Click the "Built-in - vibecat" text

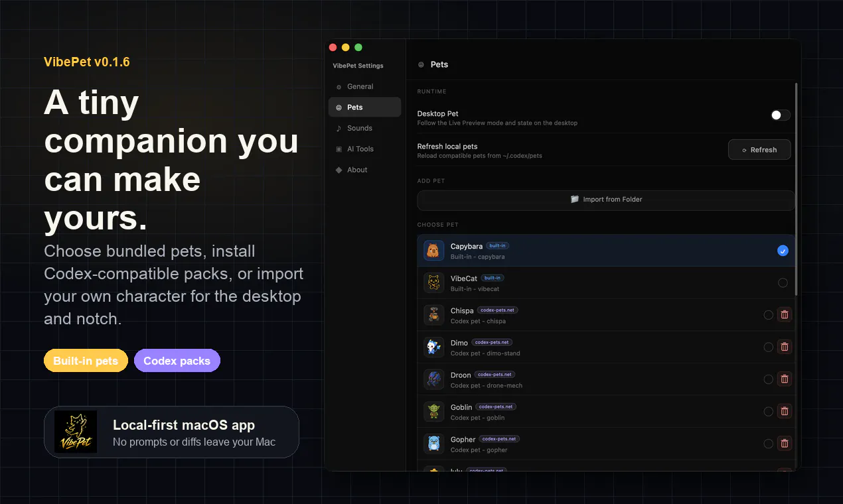pos(475,289)
